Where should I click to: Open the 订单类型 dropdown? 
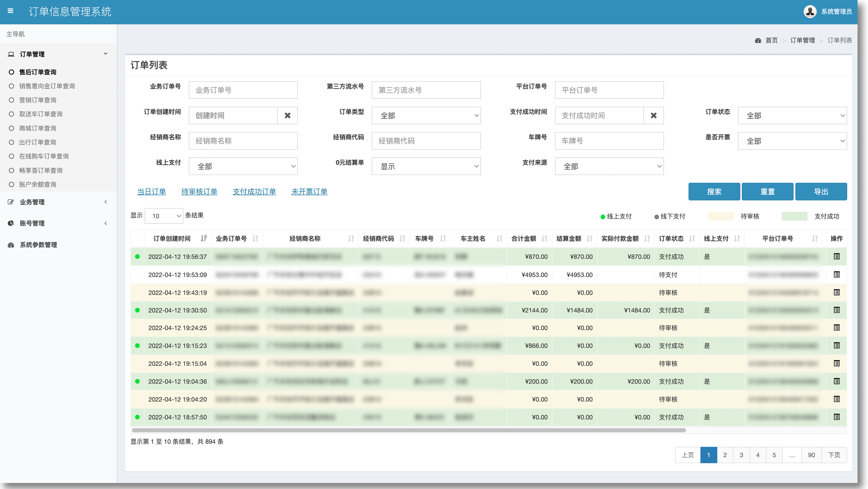click(426, 116)
